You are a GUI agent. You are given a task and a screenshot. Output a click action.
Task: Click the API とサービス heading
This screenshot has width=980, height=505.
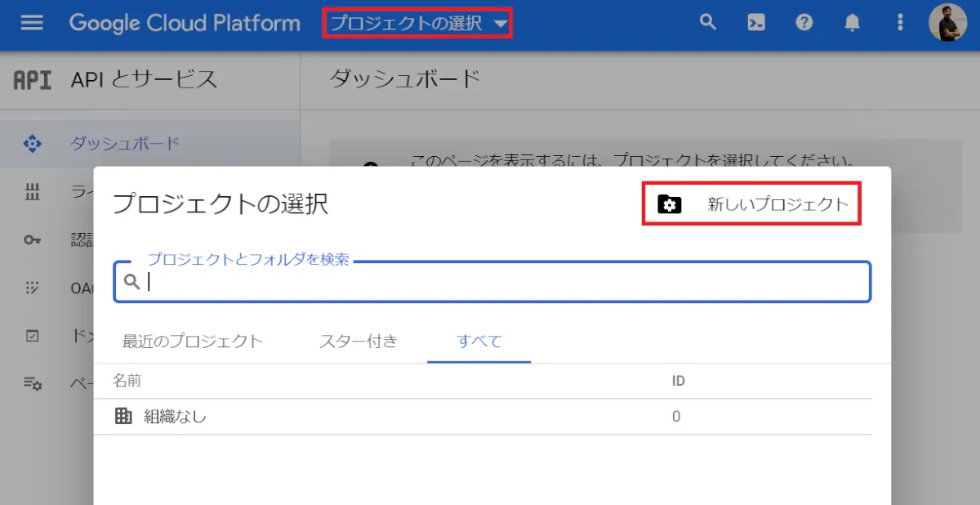pos(144,79)
